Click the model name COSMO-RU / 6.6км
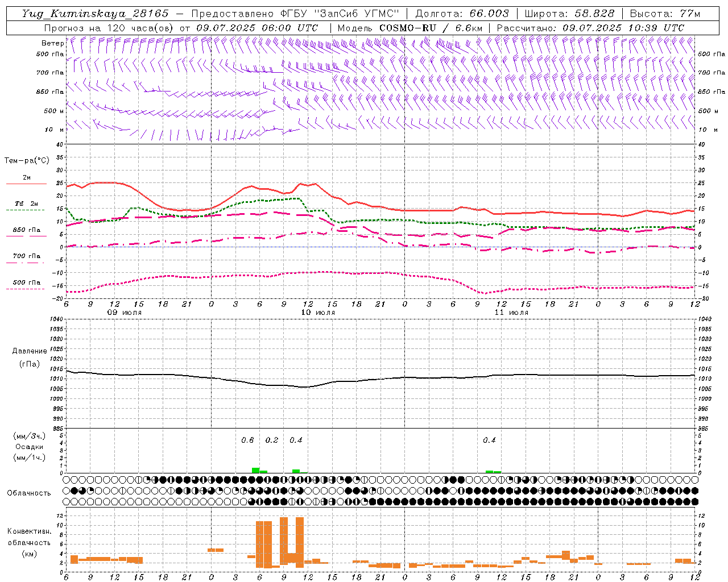 [431, 28]
